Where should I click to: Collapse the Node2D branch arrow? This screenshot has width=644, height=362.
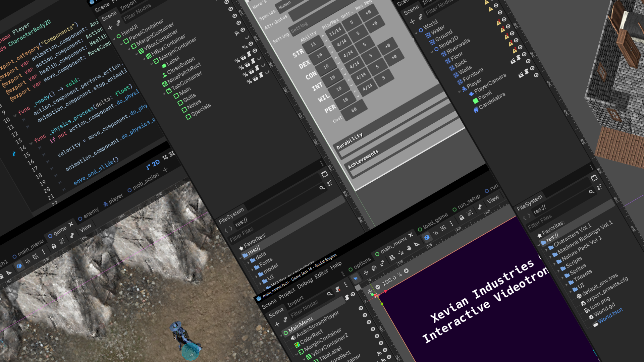point(432,51)
